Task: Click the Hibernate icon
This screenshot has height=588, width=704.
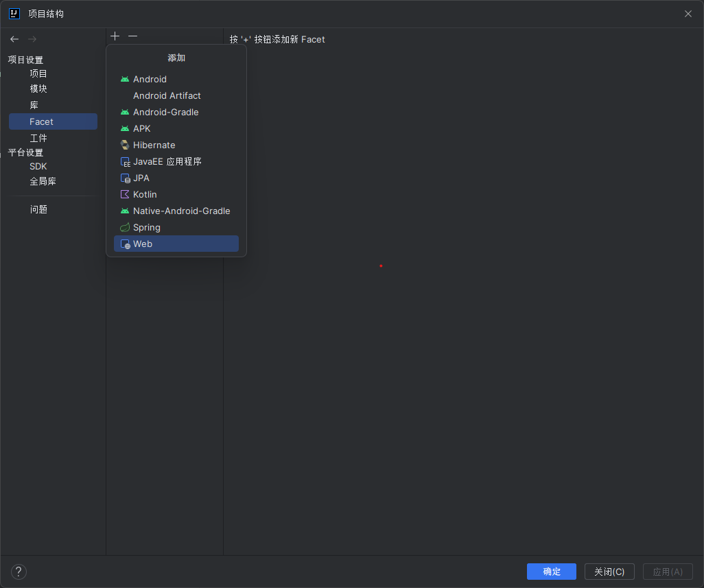Action: (125, 145)
